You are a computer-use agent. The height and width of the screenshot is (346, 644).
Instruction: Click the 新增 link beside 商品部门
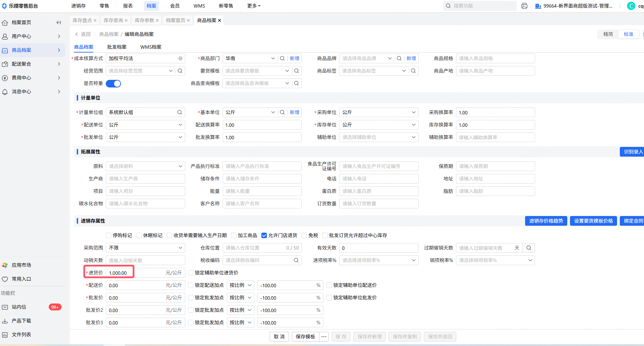(295, 58)
